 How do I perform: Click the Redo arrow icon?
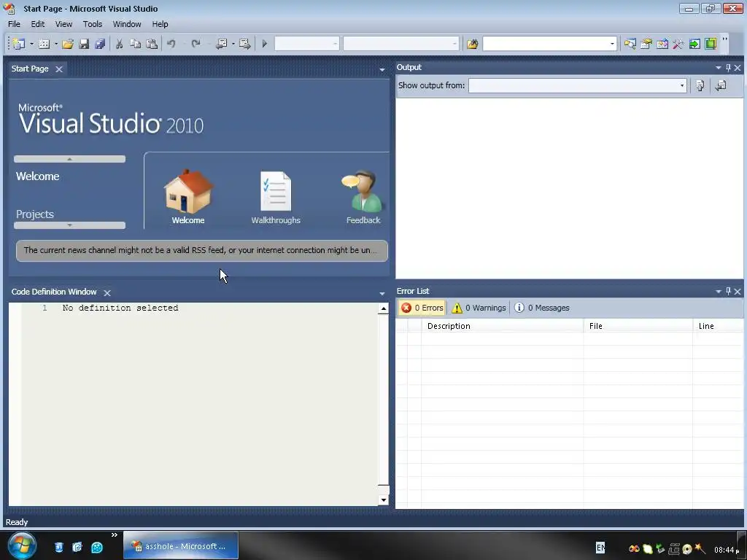196,44
